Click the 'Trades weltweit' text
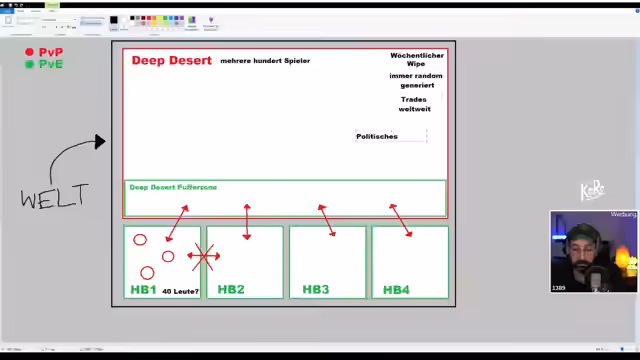The image size is (640, 360). 414,104
